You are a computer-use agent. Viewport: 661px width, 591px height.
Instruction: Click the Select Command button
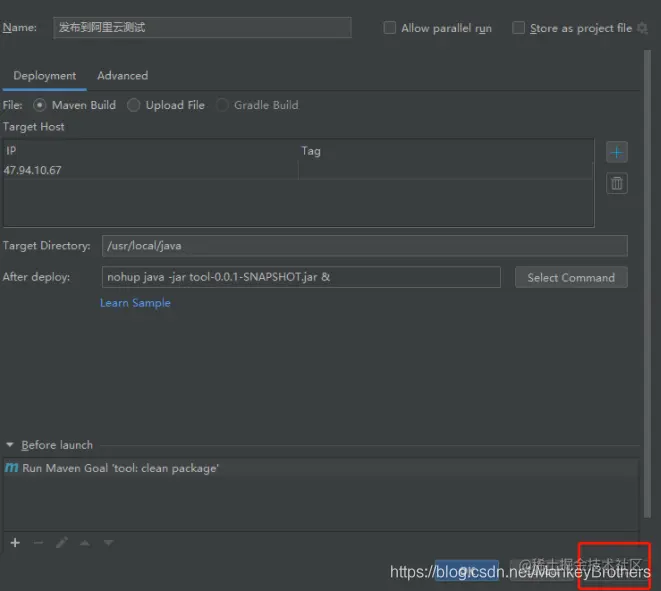coord(571,277)
